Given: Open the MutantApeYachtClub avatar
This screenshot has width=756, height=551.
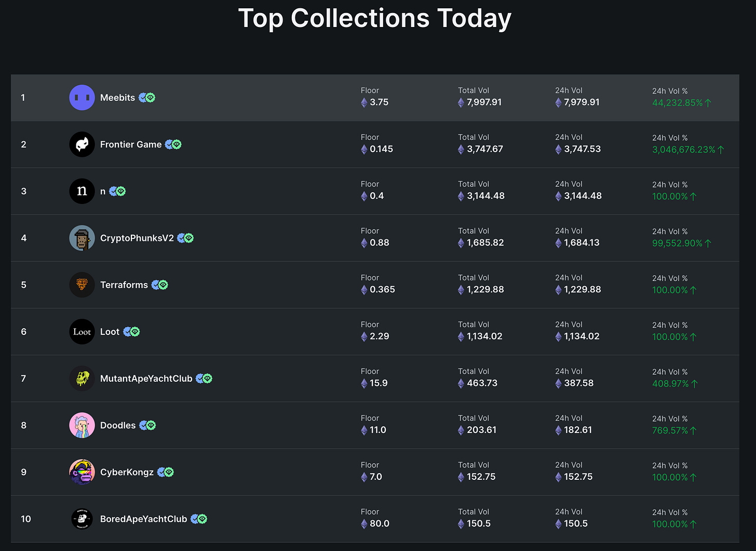Looking at the screenshot, I should tap(82, 378).
